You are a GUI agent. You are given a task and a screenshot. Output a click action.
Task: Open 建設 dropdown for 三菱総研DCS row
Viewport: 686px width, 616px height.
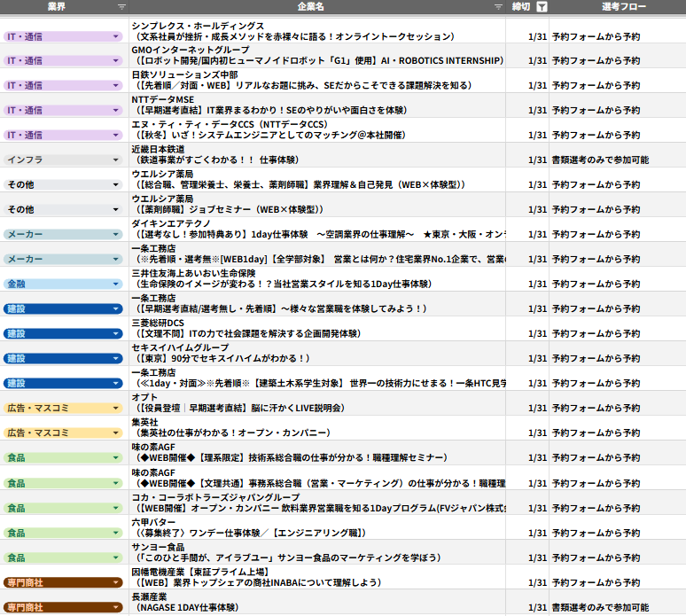(115, 334)
